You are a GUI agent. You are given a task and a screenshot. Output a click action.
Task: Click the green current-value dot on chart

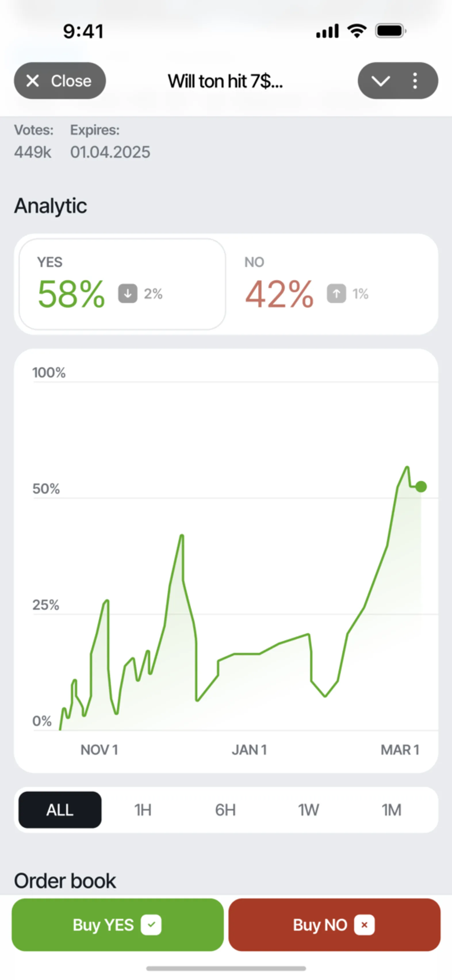421,487
